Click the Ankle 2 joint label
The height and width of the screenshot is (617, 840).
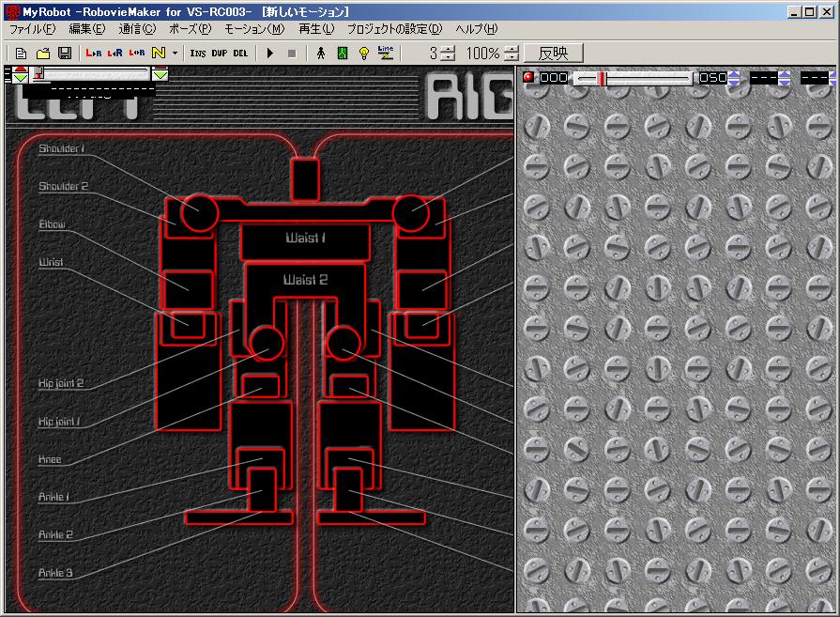click(55, 534)
